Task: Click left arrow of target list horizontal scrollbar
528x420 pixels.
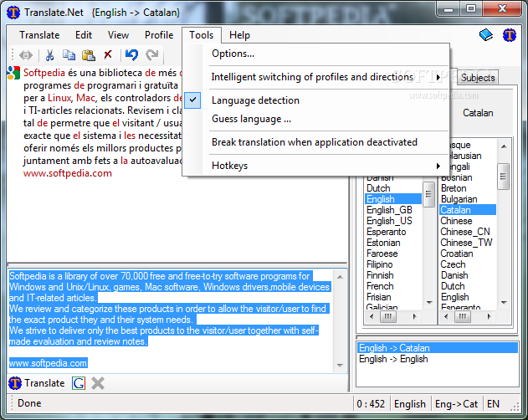Action: pos(446,316)
